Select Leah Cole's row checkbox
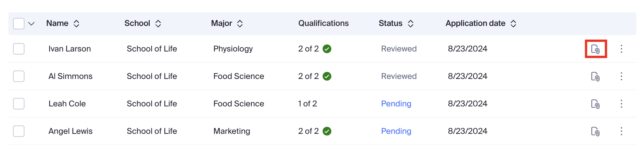This screenshot has width=644, height=151. click(19, 104)
